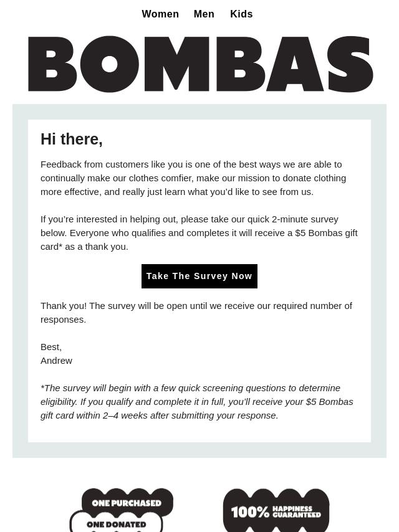Open the Women navigation link
This screenshot has width=399, height=532.
click(x=160, y=14)
